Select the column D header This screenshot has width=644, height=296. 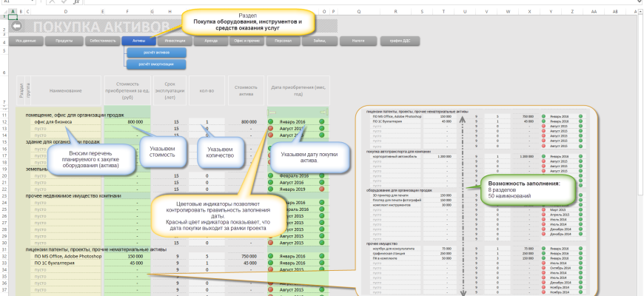tap(67, 13)
